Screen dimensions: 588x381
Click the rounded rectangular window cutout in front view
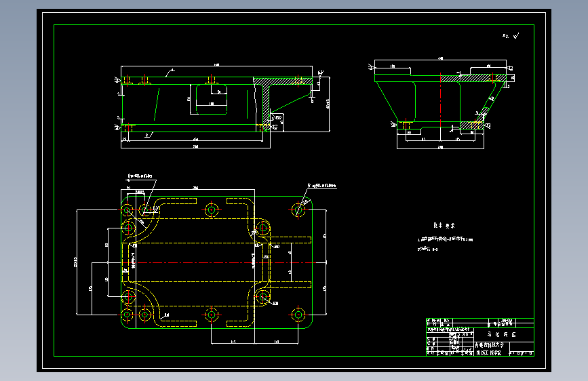tap(212, 99)
